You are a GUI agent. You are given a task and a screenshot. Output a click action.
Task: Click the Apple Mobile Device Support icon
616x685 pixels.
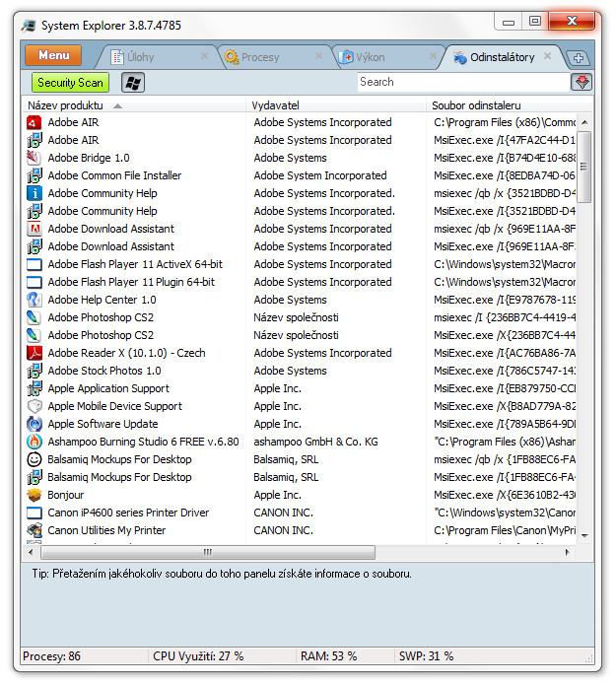tap(34, 406)
